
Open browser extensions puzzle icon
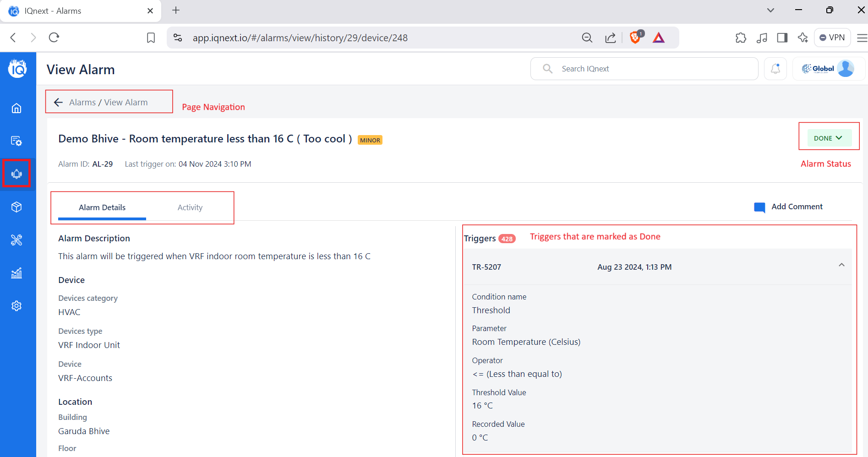point(741,38)
